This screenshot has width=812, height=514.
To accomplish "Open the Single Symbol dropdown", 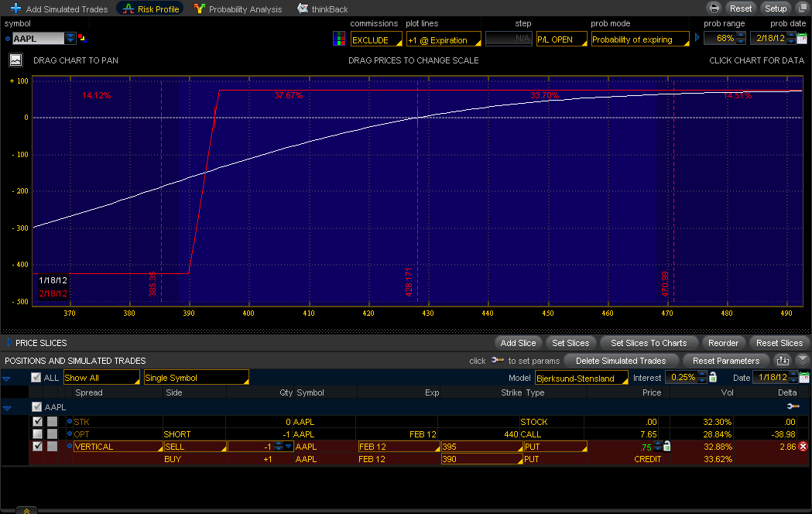I will (197, 377).
